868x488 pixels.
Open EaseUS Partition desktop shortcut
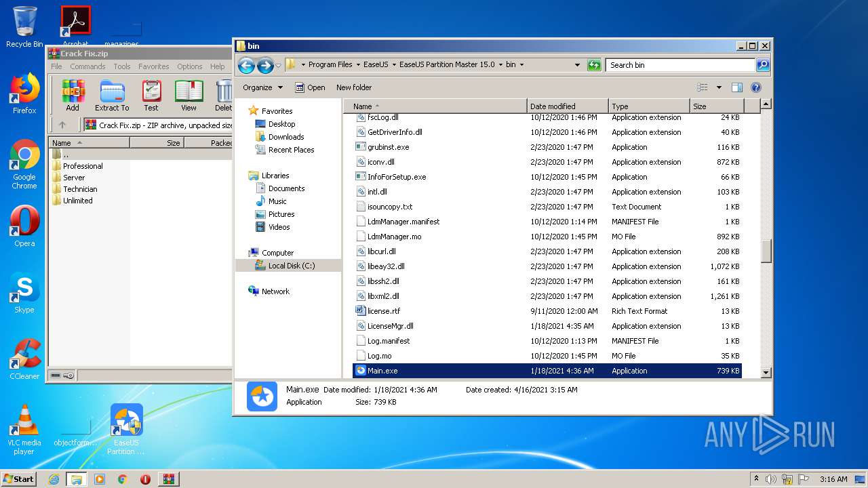click(x=126, y=430)
